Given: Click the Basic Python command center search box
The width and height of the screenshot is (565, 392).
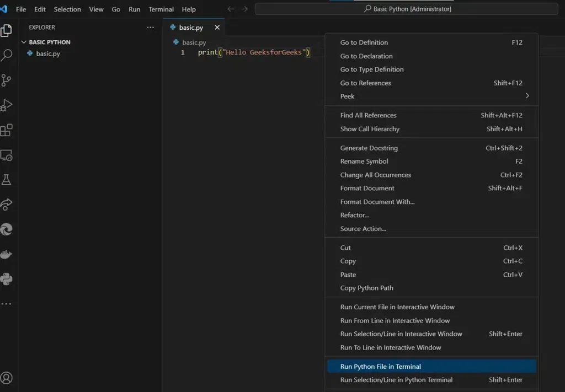Looking at the screenshot, I should [408, 9].
